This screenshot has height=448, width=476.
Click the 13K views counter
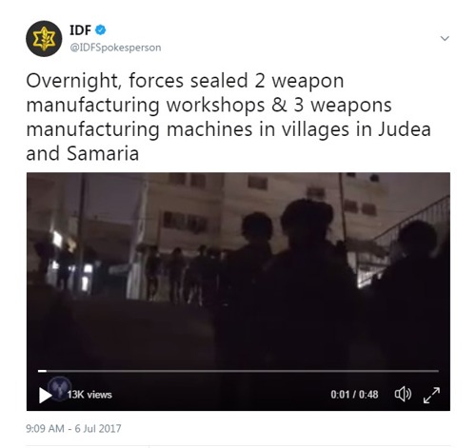pyautogui.click(x=89, y=395)
